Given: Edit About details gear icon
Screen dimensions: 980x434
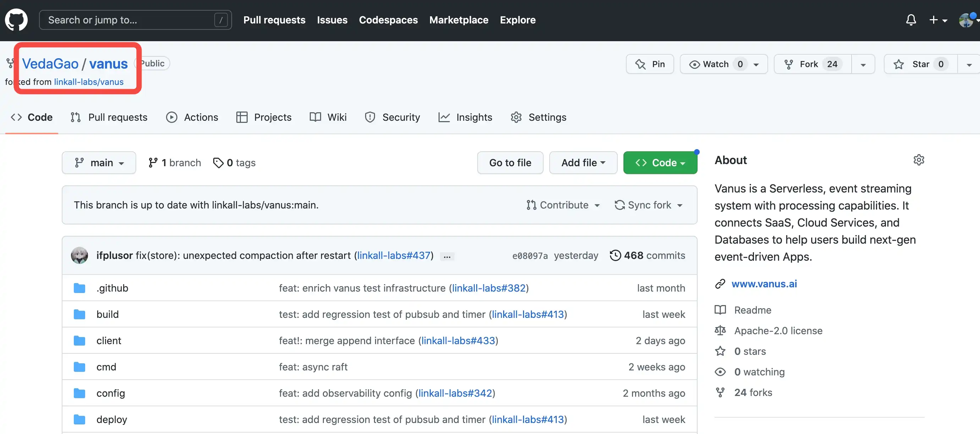Looking at the screenshot, I should click(x=919, y=160).
